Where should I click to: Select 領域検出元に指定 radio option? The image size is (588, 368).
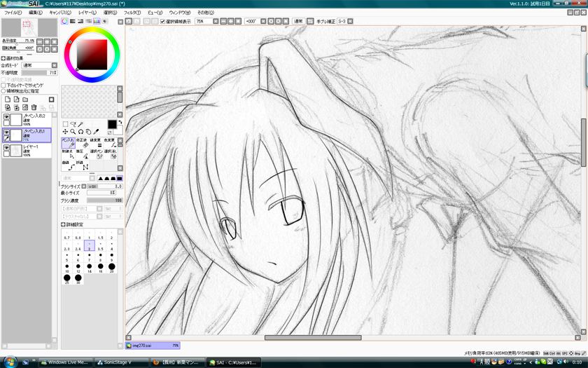pos(3,91)
